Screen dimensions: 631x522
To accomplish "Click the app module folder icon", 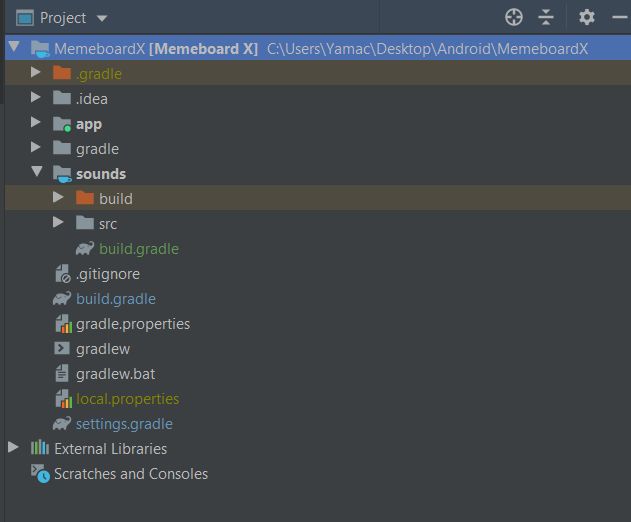I will pos(62,124).
